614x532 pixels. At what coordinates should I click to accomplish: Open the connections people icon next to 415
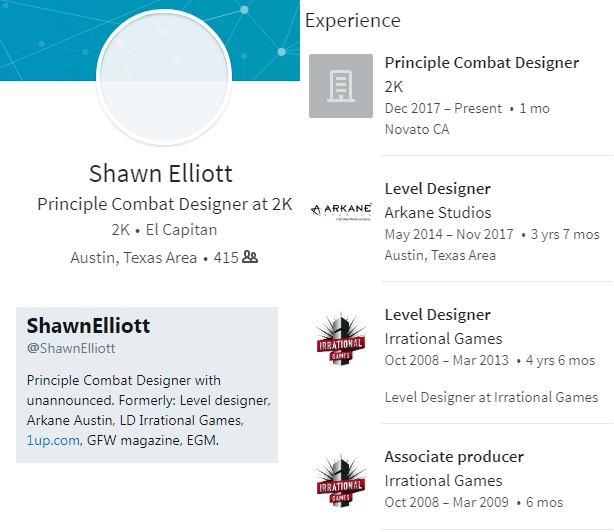click(250, 257)
